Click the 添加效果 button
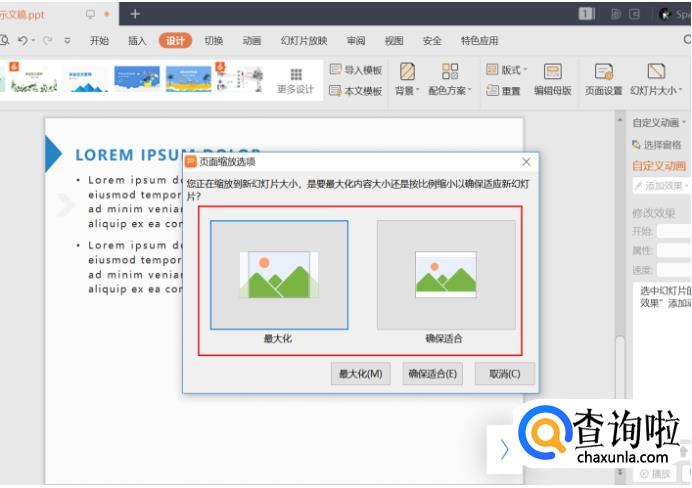The image size is (692, 488). pos(662,186)
